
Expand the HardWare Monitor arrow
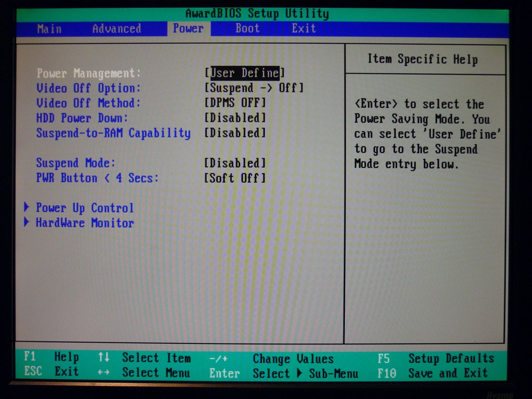[x=27, y=222]
